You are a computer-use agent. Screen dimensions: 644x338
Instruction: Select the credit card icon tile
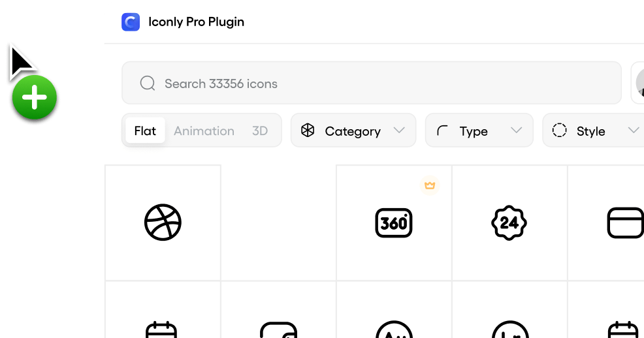(x=625, y=223)
